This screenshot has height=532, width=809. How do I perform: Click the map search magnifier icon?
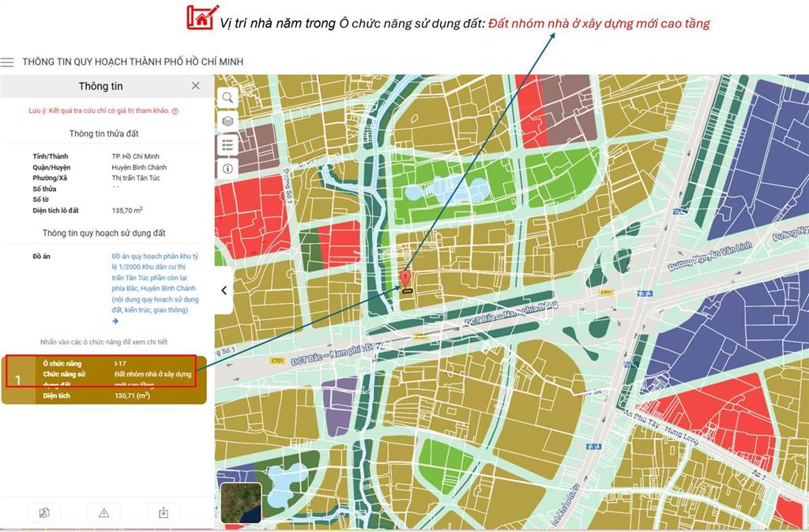click(228, 97)
